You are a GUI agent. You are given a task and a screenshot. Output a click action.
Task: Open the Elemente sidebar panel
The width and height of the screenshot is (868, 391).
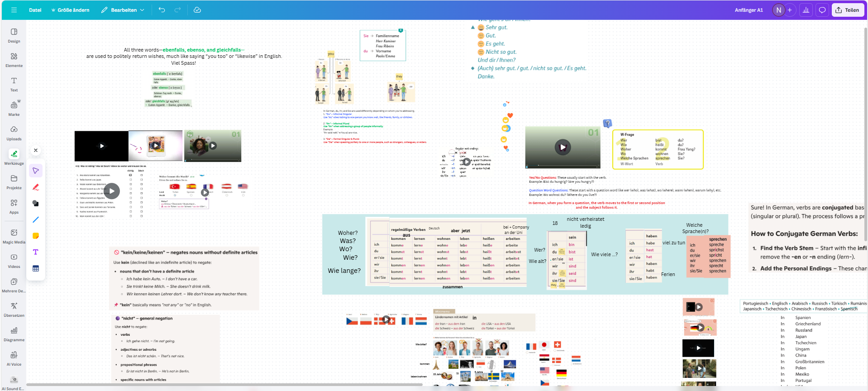[x=14, y=59]
